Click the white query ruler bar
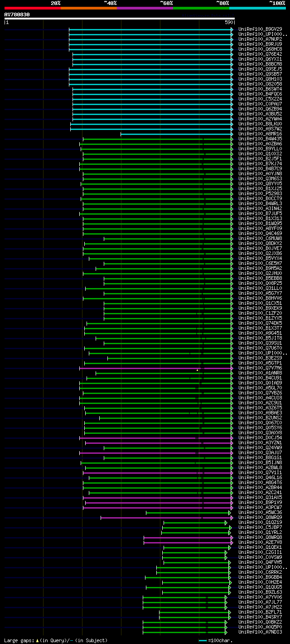Viewport: 290px width, 644px height. pyautogui.click(x=120, y=19)
